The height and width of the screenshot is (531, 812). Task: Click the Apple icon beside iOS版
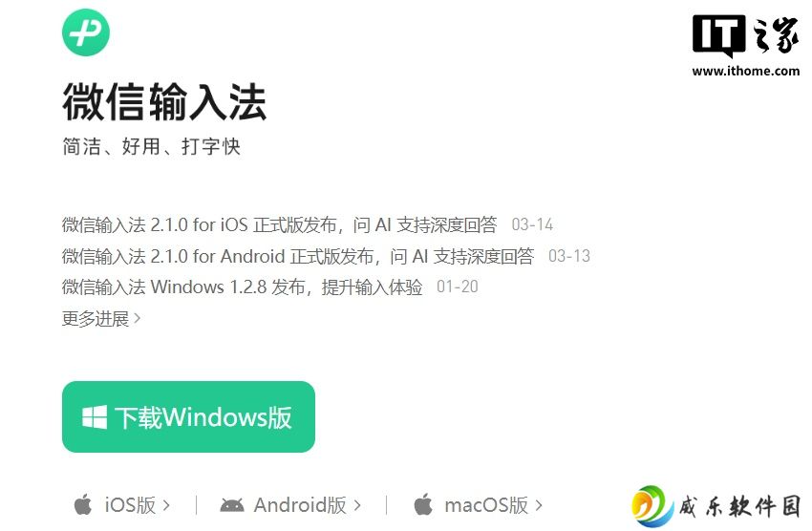(83, 504)
